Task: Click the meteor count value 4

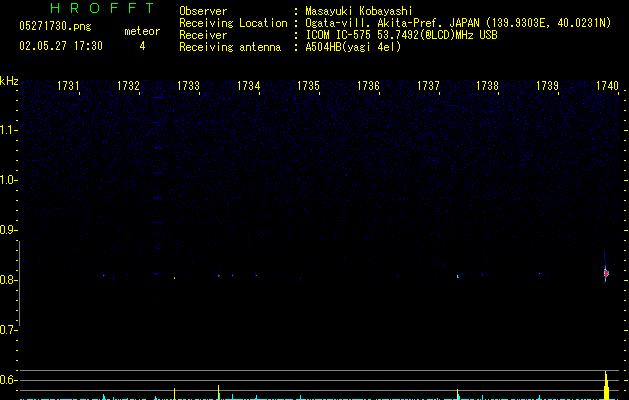Action: [142, 46]
